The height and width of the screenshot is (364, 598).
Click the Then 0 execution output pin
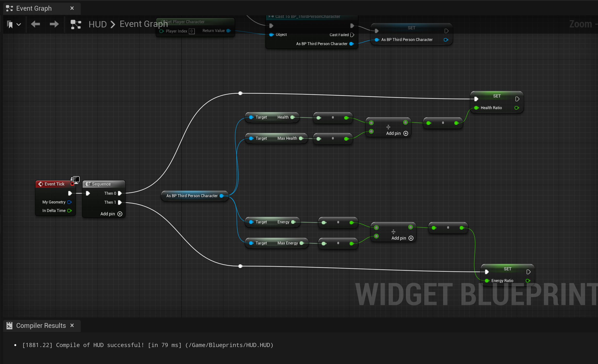(120, 194)
